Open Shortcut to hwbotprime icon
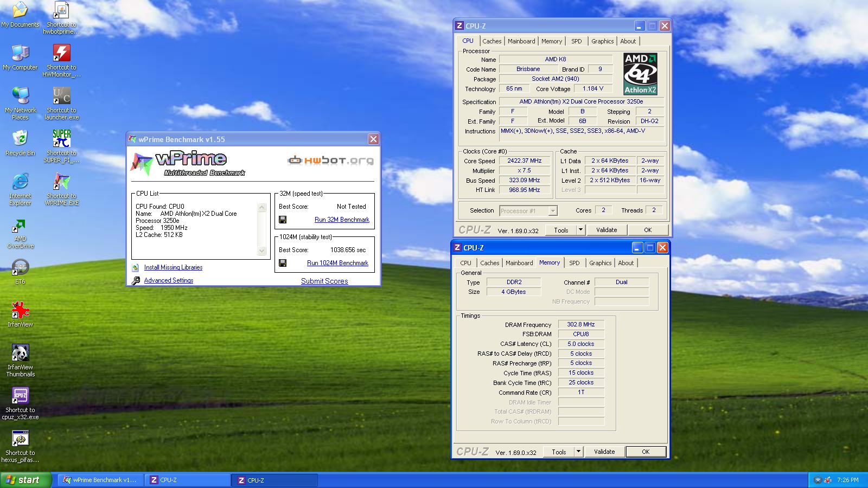The height and width of the screenshot is (488, 868). (61, 18)
